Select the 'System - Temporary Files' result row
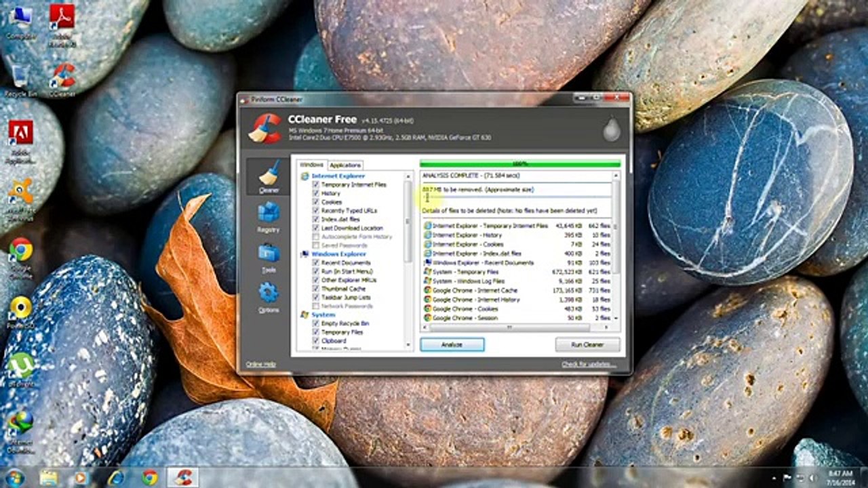Viewport: 868px width, 488px height. pos(517,271)
